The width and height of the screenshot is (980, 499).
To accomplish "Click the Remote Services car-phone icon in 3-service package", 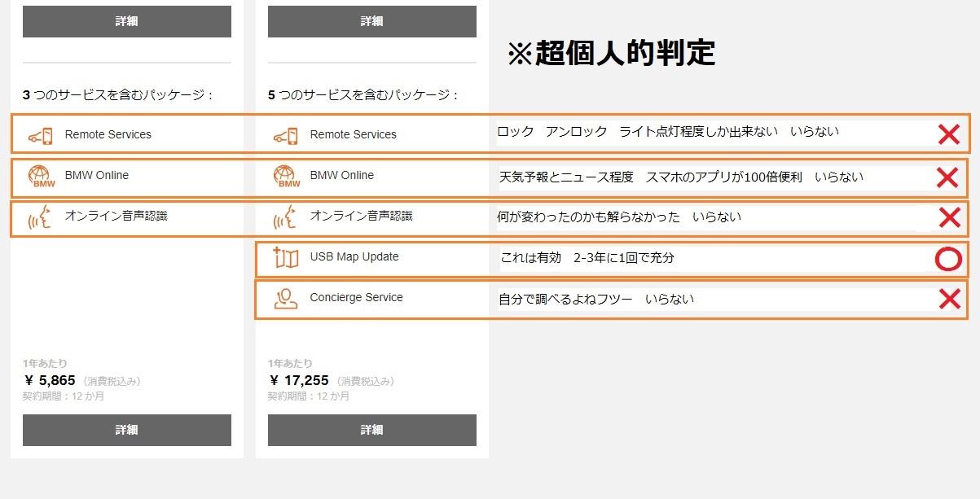I will [40, 135].
